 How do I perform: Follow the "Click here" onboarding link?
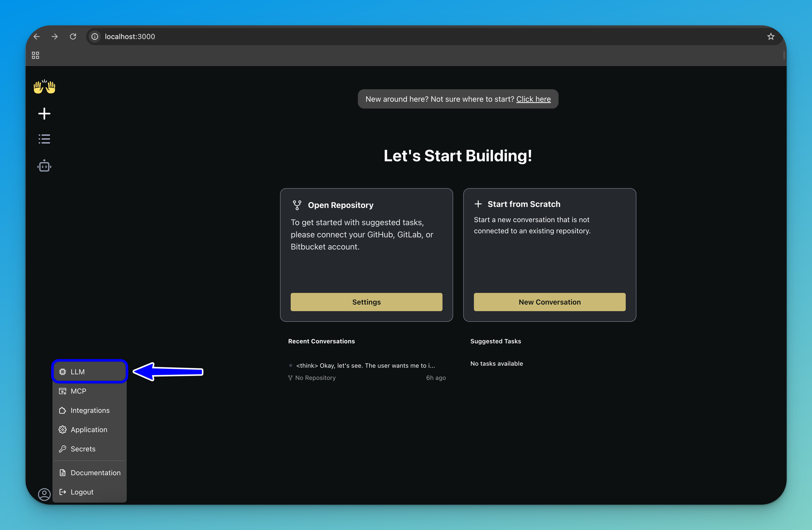tap(533, 99)
